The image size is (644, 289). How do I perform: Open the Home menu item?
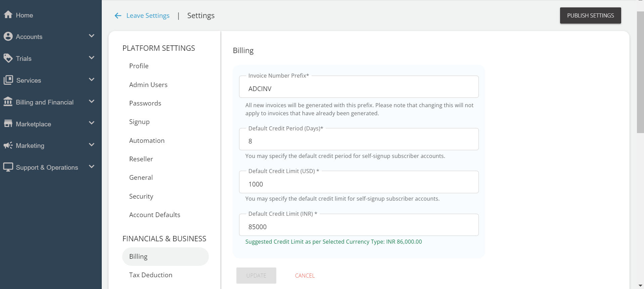[51, 15]
